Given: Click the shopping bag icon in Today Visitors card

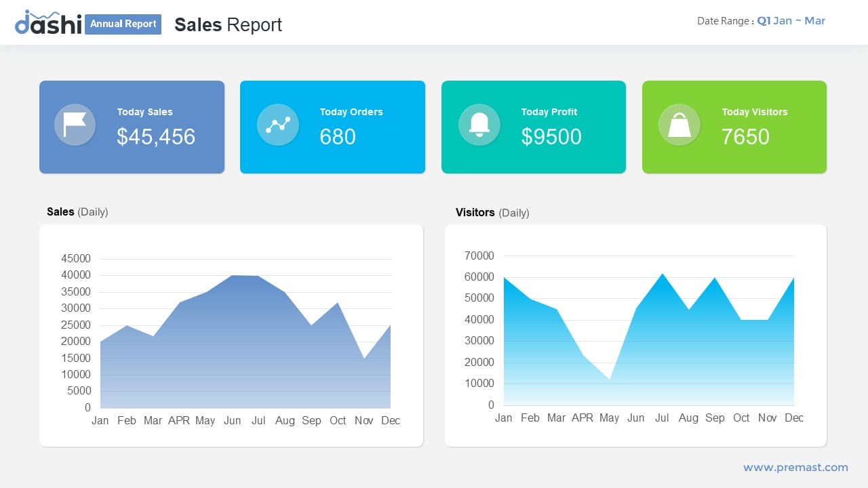Looking at the screenshot, I should pyautogui.click(x=679, y=125).
